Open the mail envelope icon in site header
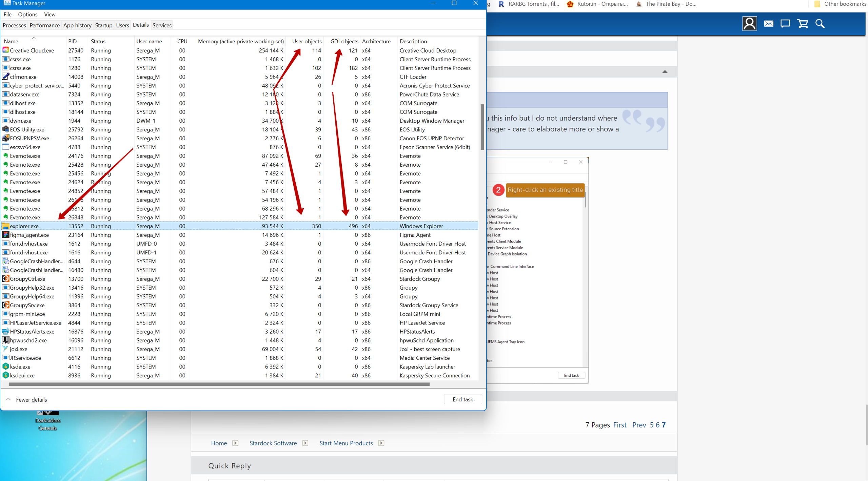Image resolution: width=868 pixels, height=481 pixels. (769, 24)
